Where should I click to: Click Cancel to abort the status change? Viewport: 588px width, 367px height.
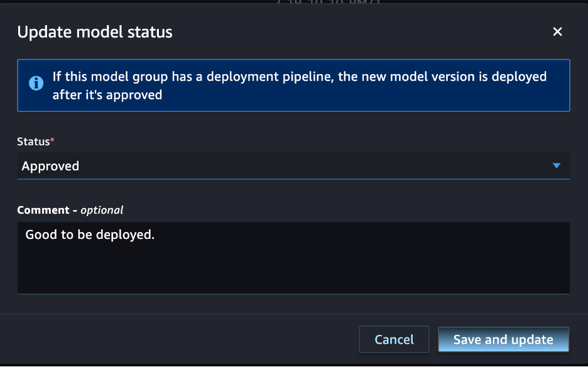[x=394, y=339]
